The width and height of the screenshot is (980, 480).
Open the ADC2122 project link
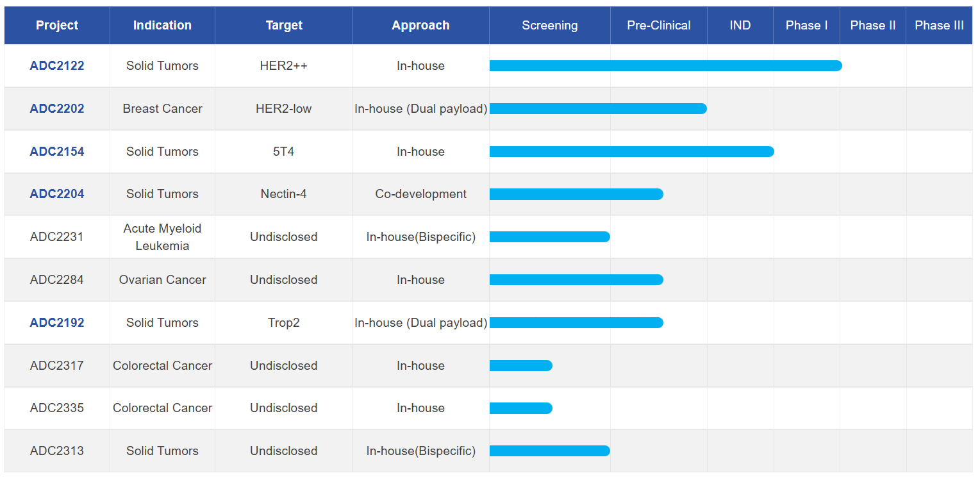pyautogui.click(x=57, y=65)
